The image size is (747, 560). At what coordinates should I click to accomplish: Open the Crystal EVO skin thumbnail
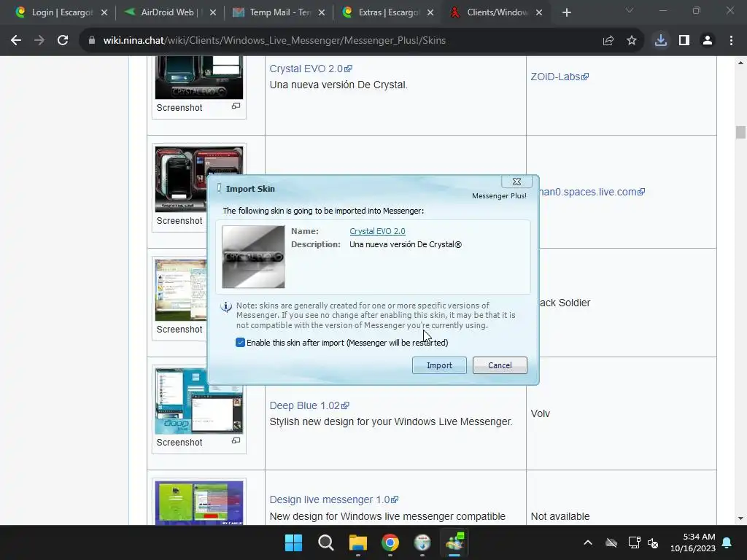coord(199,77)
